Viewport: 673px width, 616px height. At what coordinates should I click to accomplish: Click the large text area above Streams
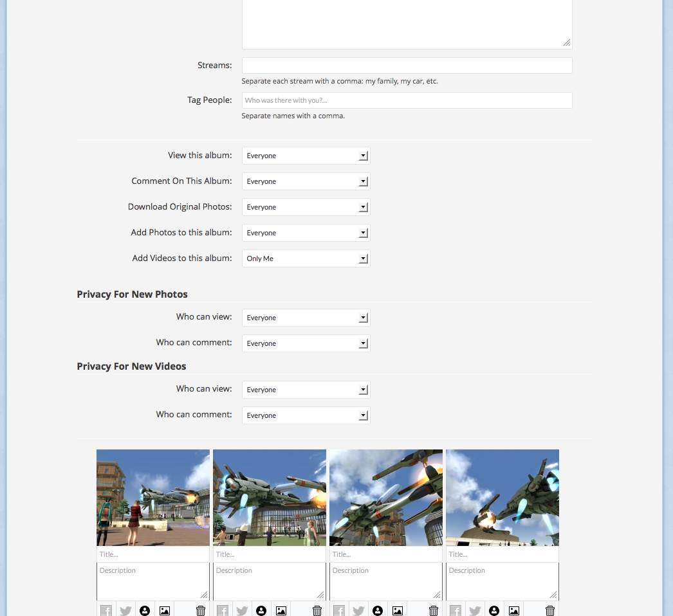point(407,24)
